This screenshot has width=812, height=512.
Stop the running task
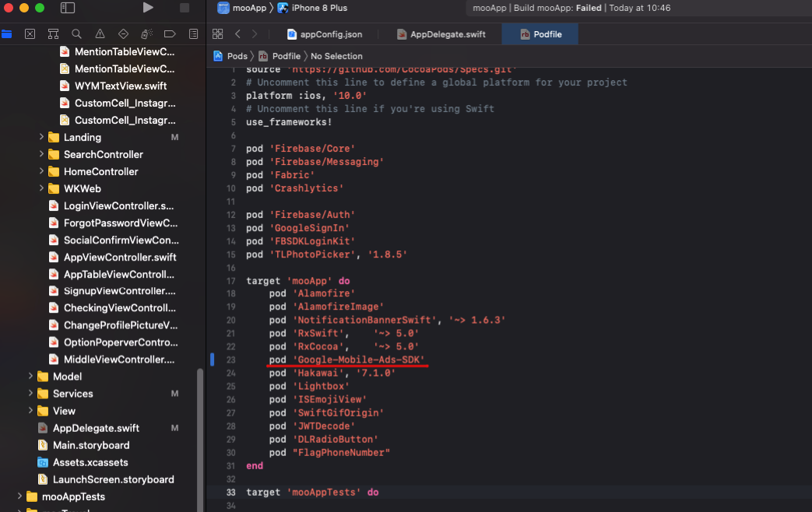pos(185,8)
